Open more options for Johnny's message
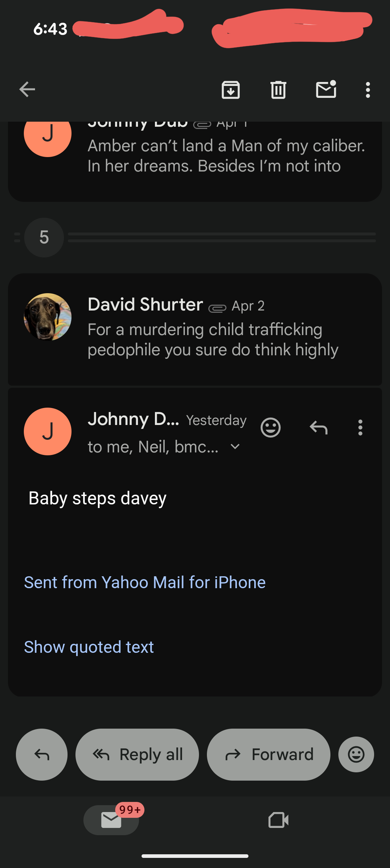Screen dimensions: 390x868 [x=360, y=428]
